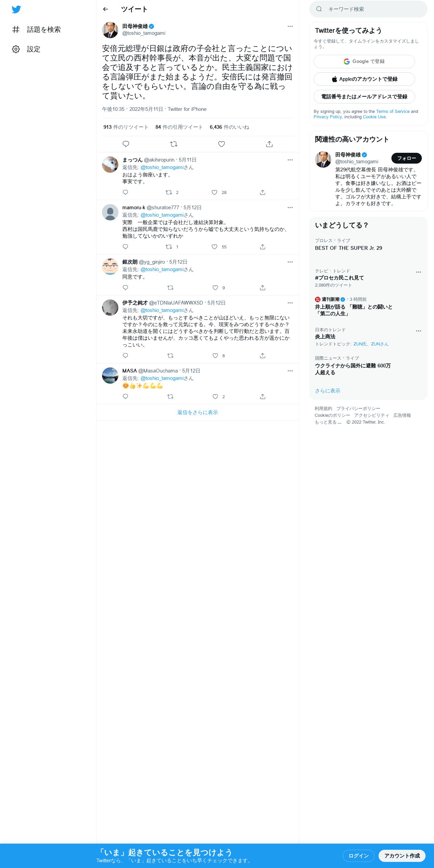Focus the キーワード検索 search field
Image resolution: width=434 pixels, height=868 pixels.
[368, 9]
